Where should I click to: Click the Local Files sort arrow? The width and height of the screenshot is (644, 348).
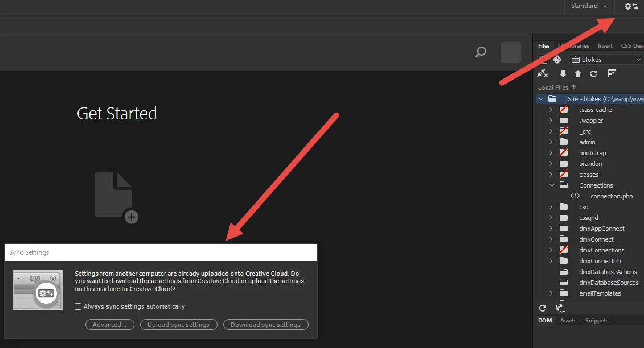573,87
